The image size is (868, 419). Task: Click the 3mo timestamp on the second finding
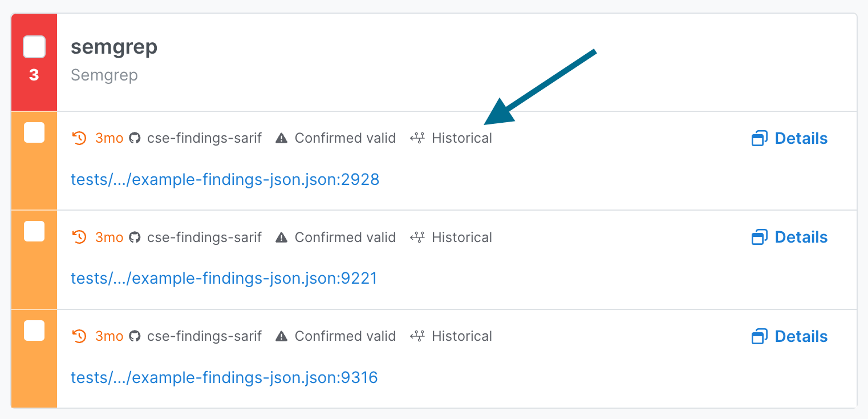pyautogui.click(x=109, y=237)
